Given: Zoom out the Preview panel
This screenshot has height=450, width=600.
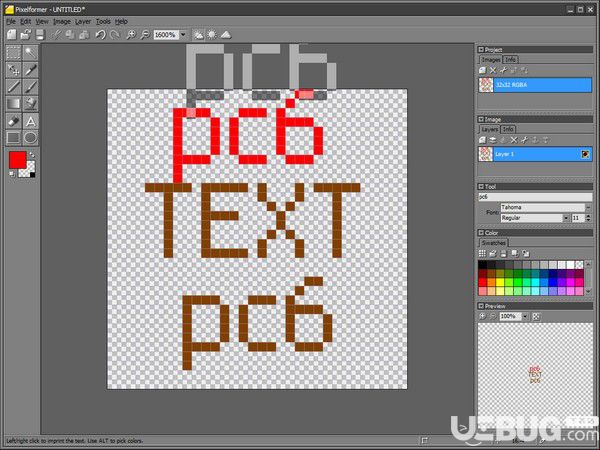Looking at the screenshot, I should tap(493, 316).
